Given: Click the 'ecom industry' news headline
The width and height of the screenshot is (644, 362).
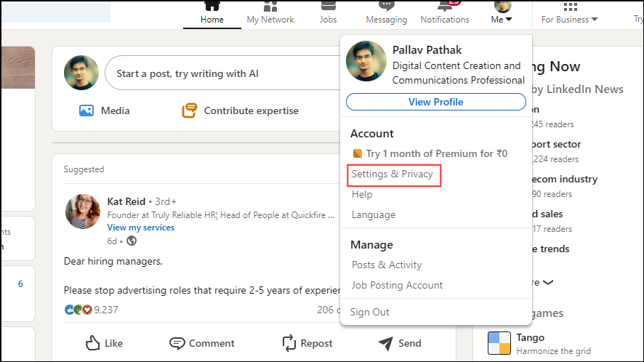Looking at the screenshot, I should click(564, 179).
